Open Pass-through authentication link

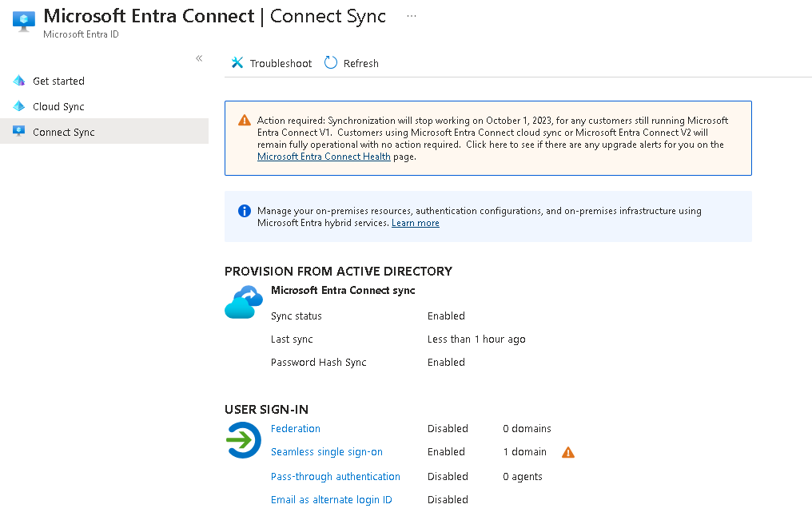[336, 476]
